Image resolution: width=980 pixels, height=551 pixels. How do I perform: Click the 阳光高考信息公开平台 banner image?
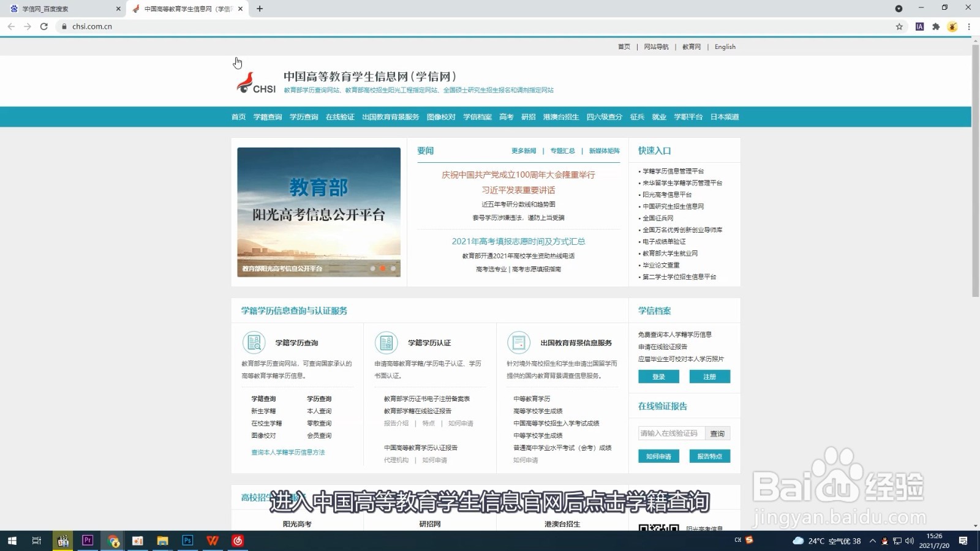tap(319, 212)
